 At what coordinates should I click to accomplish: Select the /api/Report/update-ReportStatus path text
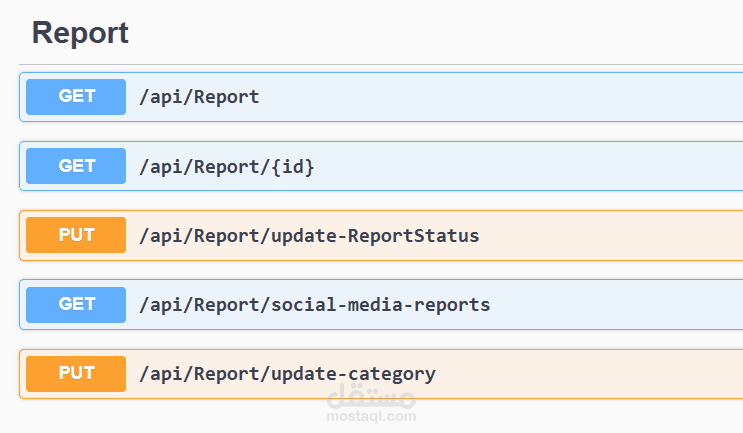(x=309, y=236)
